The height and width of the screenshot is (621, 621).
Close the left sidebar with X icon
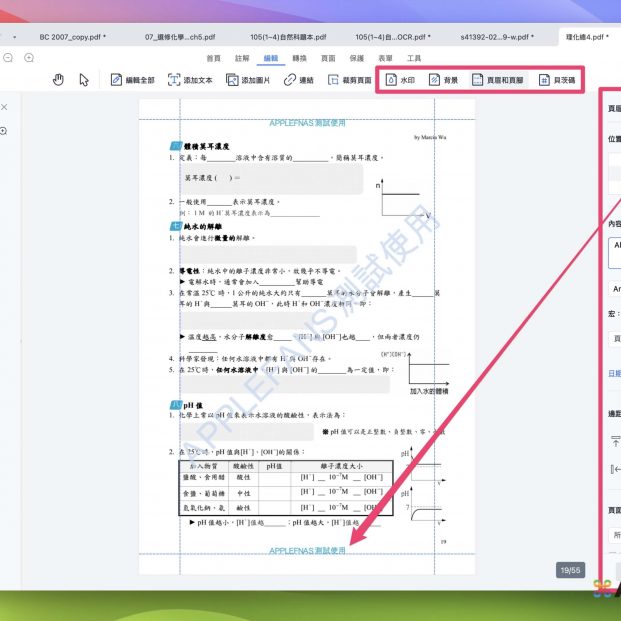point(4,107)
